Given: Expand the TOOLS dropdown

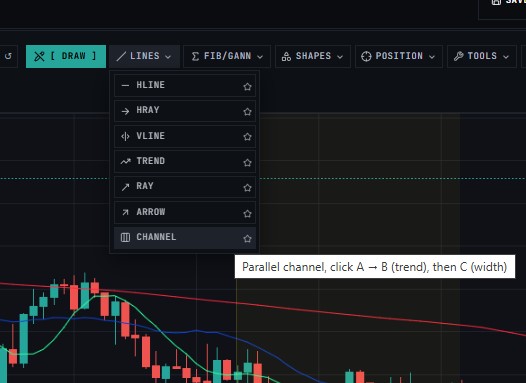Looking at the screenshot, I should [x=482, y=56].
